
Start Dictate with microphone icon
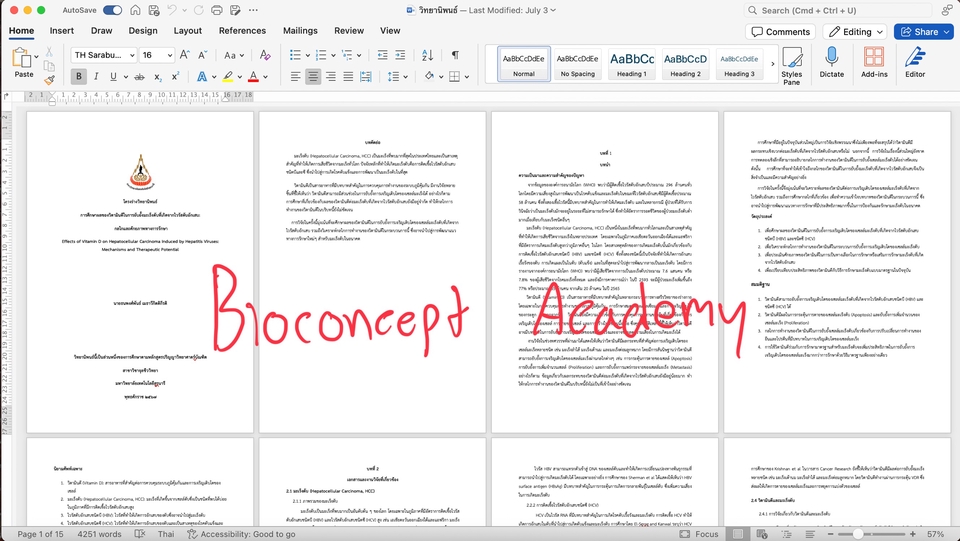click(831, 63)
